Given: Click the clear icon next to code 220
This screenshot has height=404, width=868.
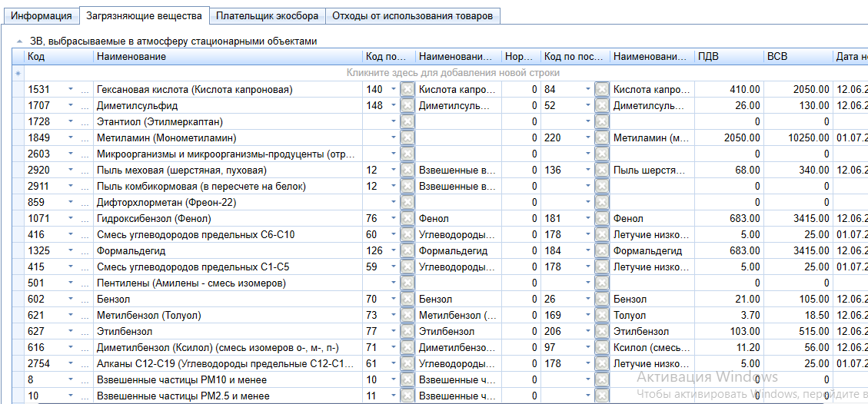Looking at the screenshot, I should [x=602, y=138].
